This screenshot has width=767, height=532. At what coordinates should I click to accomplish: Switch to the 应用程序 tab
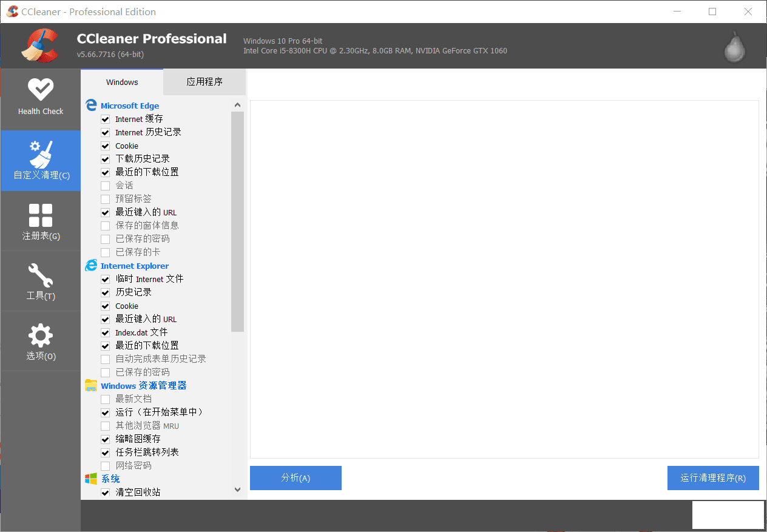pos(204,82)
